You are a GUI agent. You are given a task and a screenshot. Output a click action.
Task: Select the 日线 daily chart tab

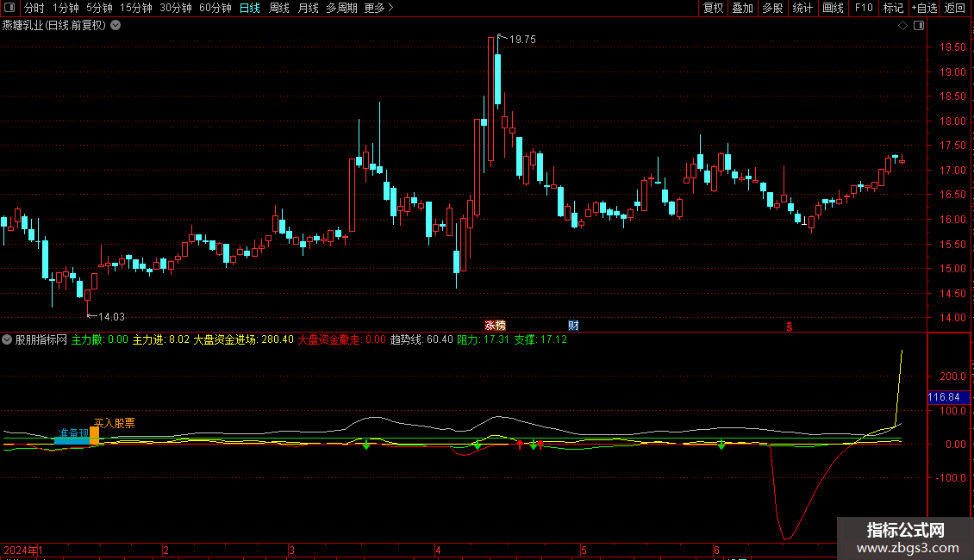click(x=250, y=8)
